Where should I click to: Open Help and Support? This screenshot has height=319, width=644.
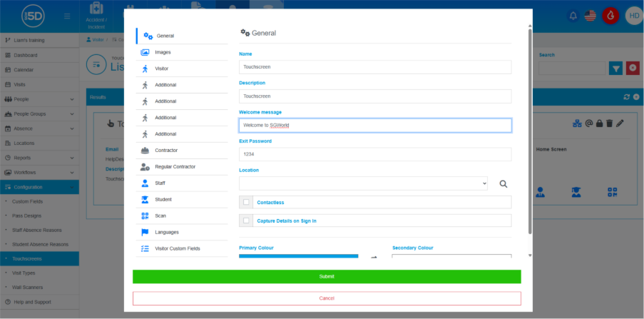39,302
